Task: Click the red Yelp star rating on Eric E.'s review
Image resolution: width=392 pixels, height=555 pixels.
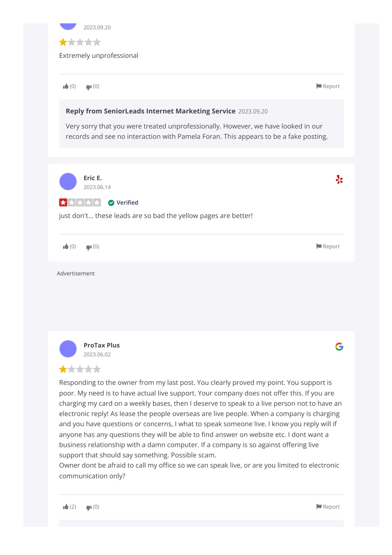Action: coord(80,203)
